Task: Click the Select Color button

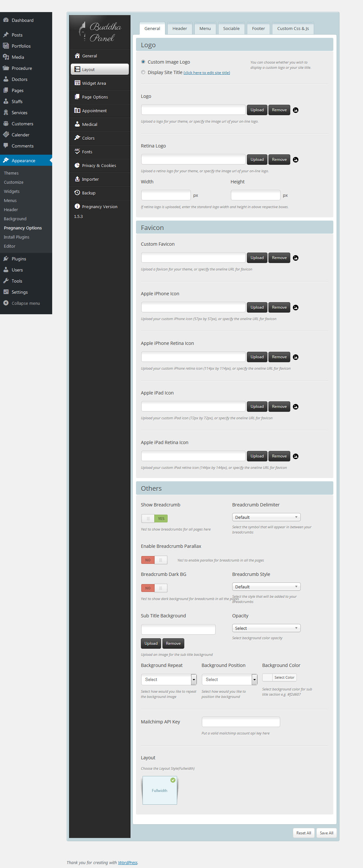Action: coord(284,677)
